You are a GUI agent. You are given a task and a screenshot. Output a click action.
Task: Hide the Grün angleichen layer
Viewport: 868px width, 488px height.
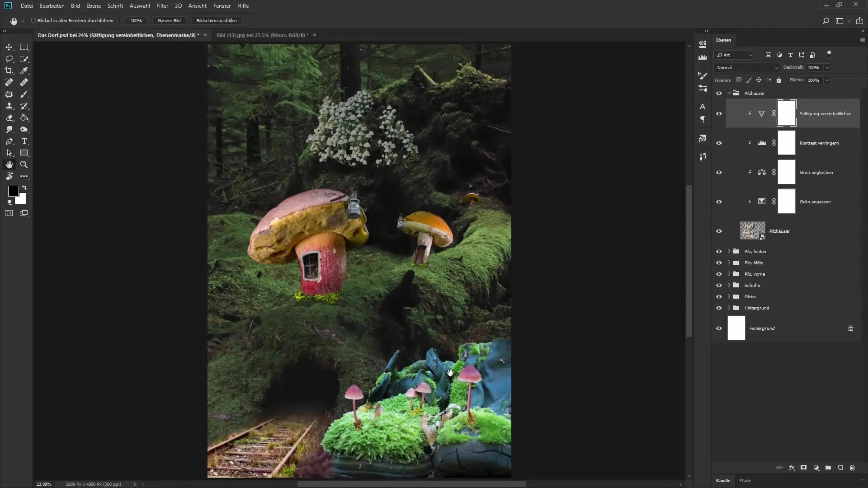point(719,173)
